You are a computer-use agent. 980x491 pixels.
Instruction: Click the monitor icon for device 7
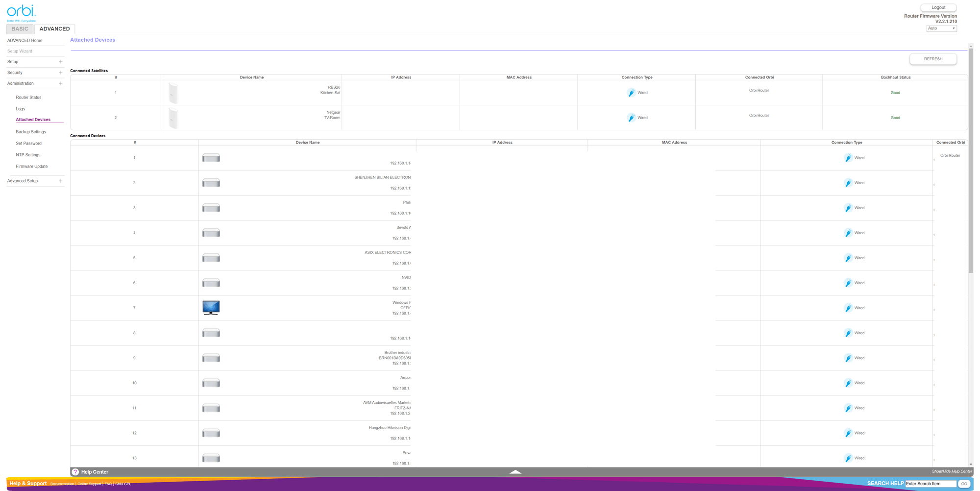(x=211, y=308)
